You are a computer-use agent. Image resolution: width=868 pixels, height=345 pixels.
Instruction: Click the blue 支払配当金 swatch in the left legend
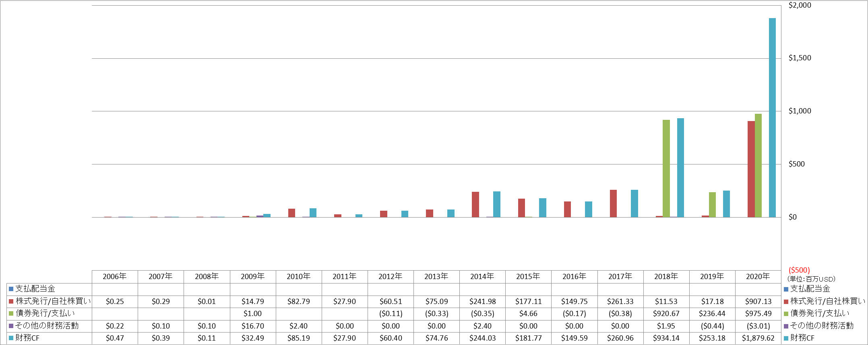(x=11, y=289)
